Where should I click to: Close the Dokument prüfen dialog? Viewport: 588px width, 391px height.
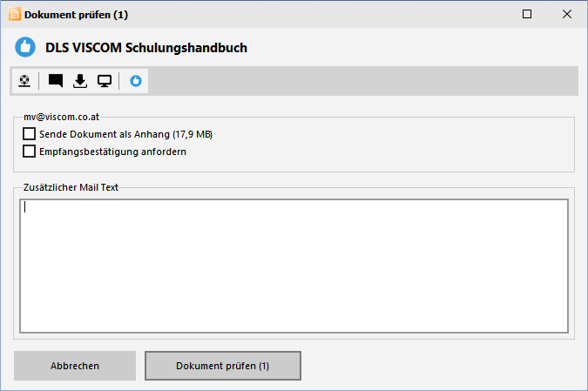click(x=567, y=14)
